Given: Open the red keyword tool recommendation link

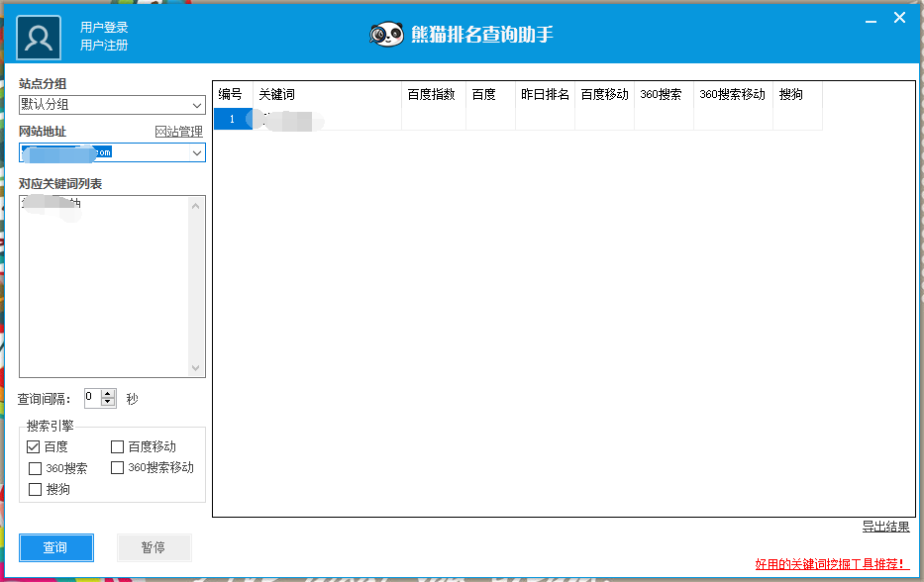Looking at the screenshot, I should [x=832, y=564].
